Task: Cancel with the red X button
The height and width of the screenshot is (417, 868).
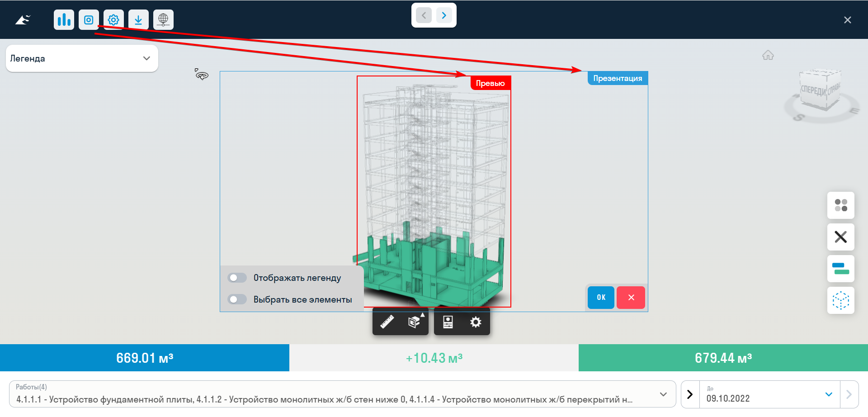Action: coord(631,298)
